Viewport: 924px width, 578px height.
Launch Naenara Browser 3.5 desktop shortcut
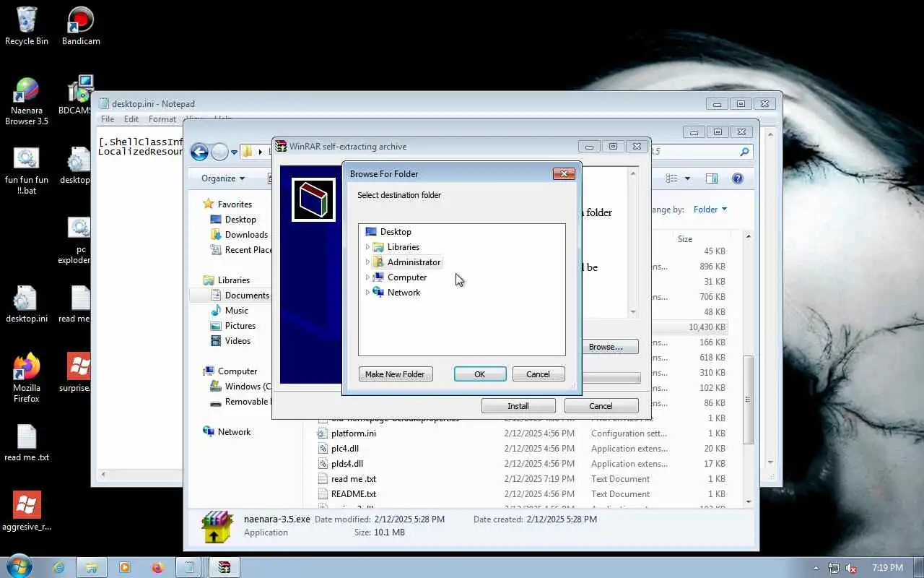(27, 102)
